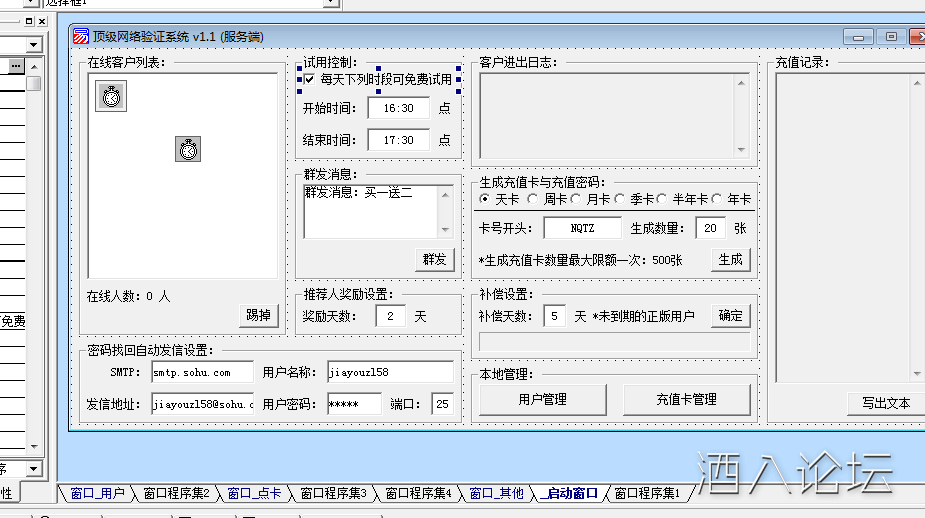Expand the 选择框1 combo box at the top
Screen dimensions: 925x518
[331, 3]
